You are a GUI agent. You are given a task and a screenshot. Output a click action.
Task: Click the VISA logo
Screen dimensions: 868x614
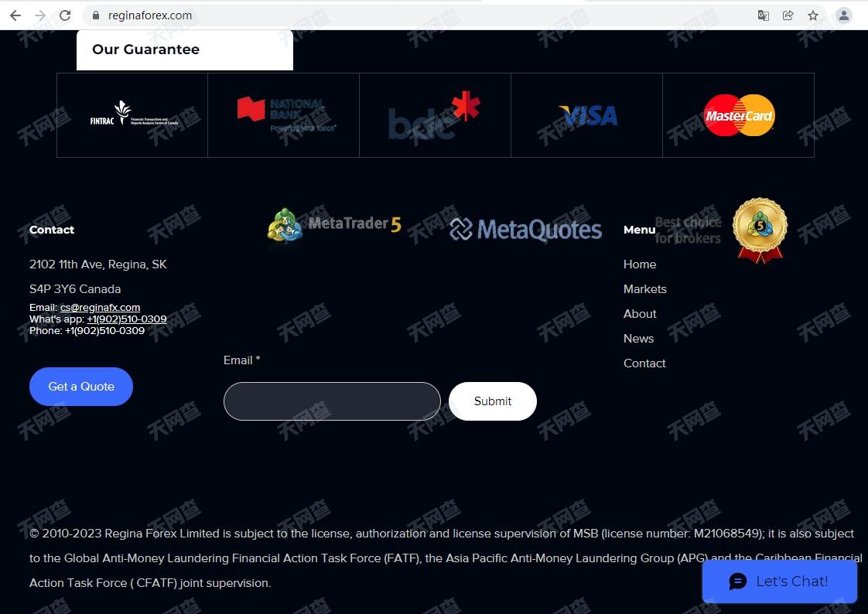[x=588, y=116]
